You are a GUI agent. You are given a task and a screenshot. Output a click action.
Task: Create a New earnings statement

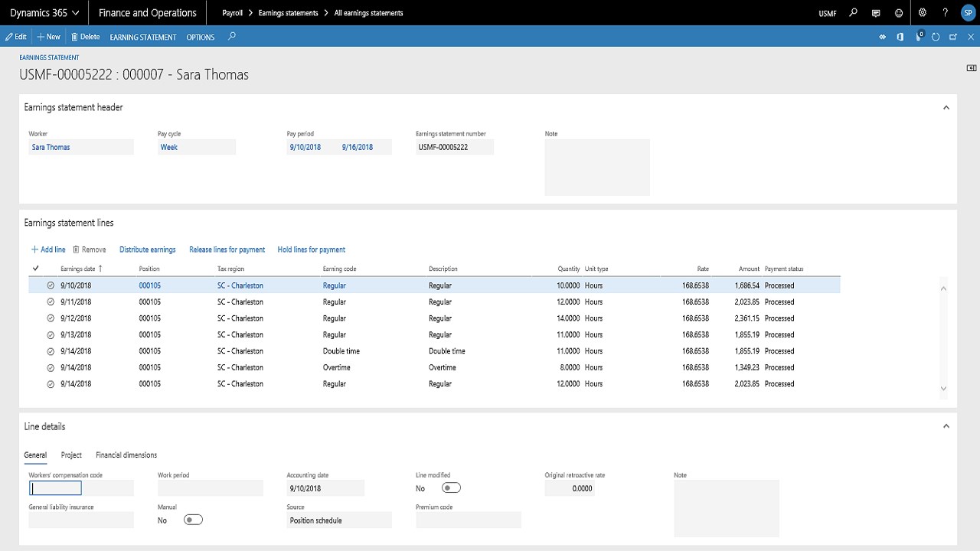coord(49,37)
